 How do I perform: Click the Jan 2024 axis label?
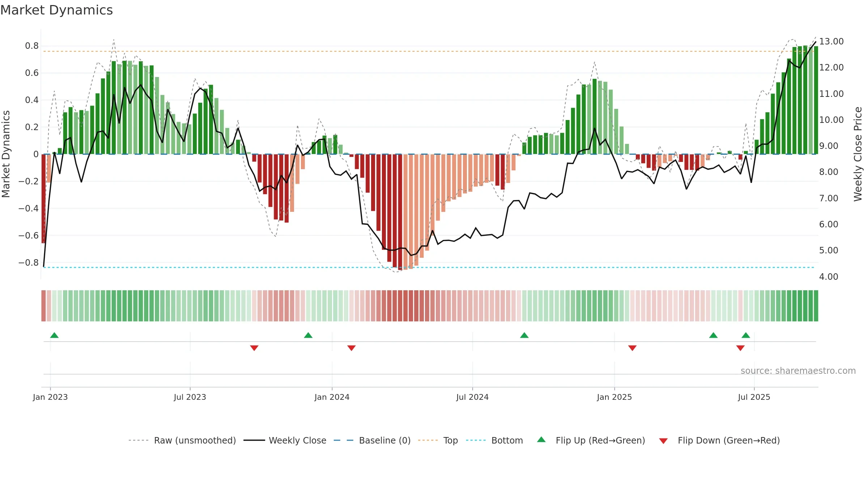(332, 397)
